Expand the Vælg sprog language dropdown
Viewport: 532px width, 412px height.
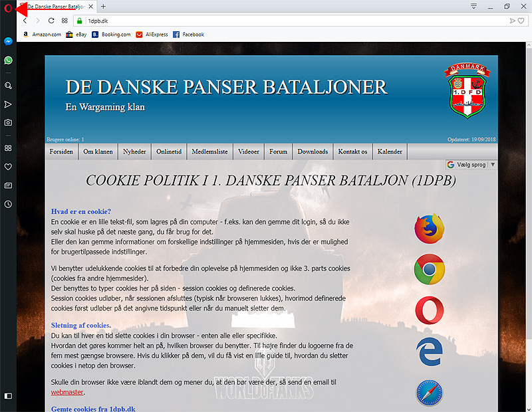pyautogui.click(x=471, y=164)
